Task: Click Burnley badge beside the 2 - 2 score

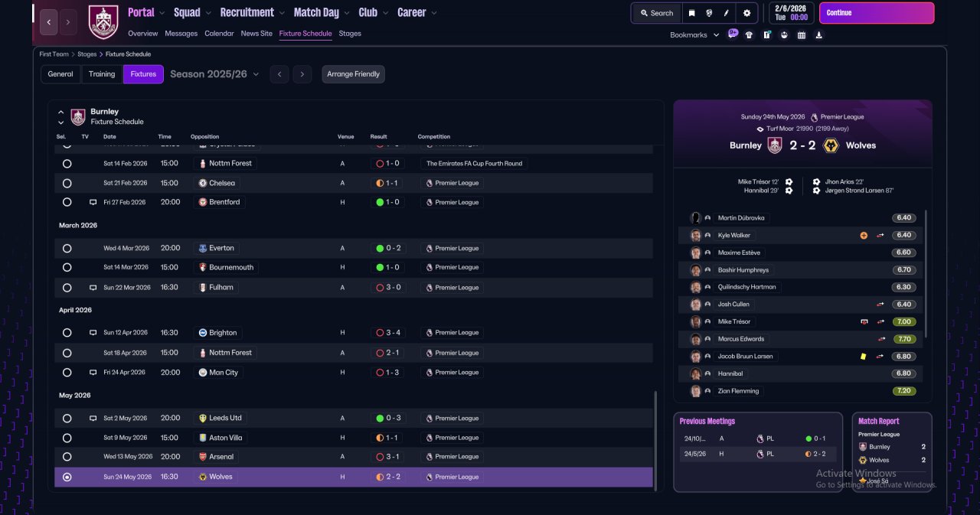Action: click(775, 145)
